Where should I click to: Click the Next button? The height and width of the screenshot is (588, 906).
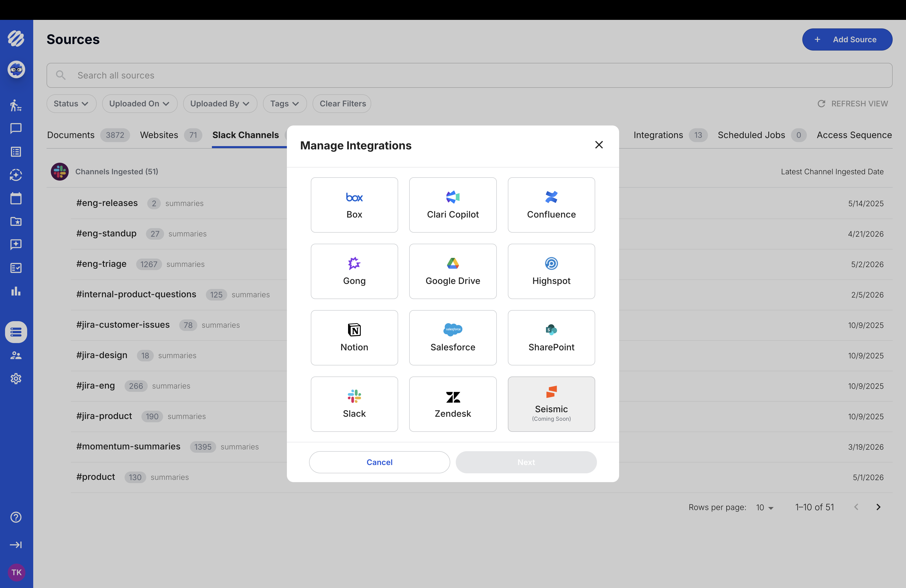click(526, 462)
